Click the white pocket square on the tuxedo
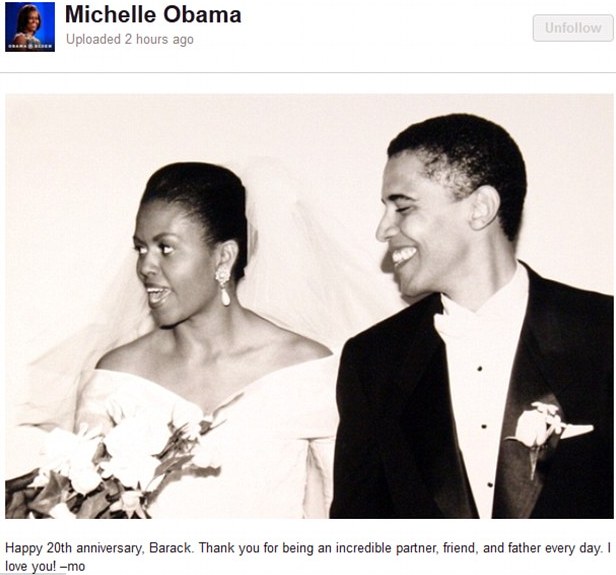The width and height of the screenshot is (616, 575). pos(576,431)
